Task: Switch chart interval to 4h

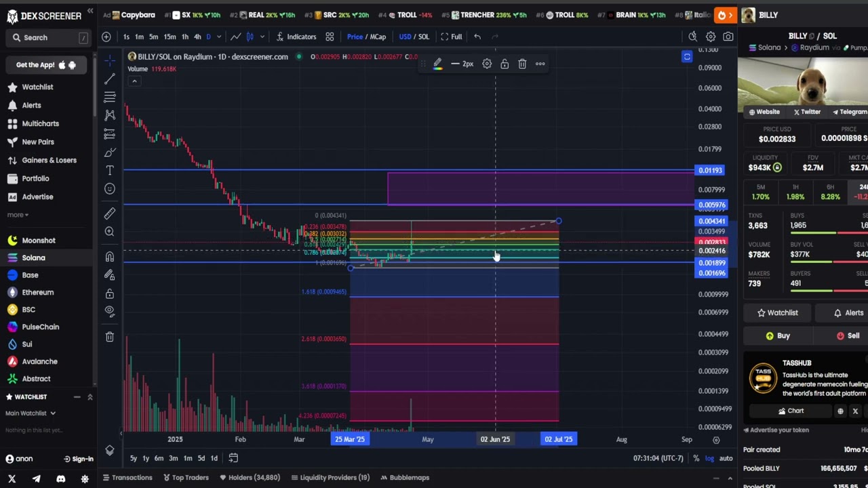Action: 197,37
